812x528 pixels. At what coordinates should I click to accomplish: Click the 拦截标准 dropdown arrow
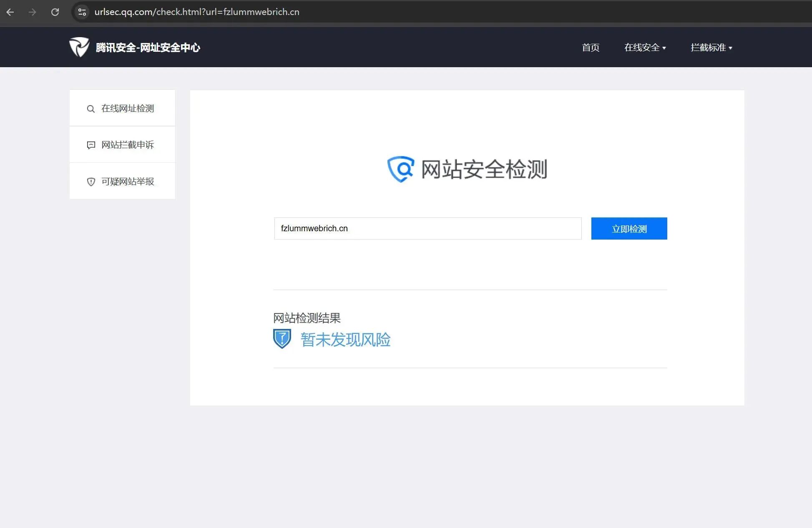[x=730, y=48]
